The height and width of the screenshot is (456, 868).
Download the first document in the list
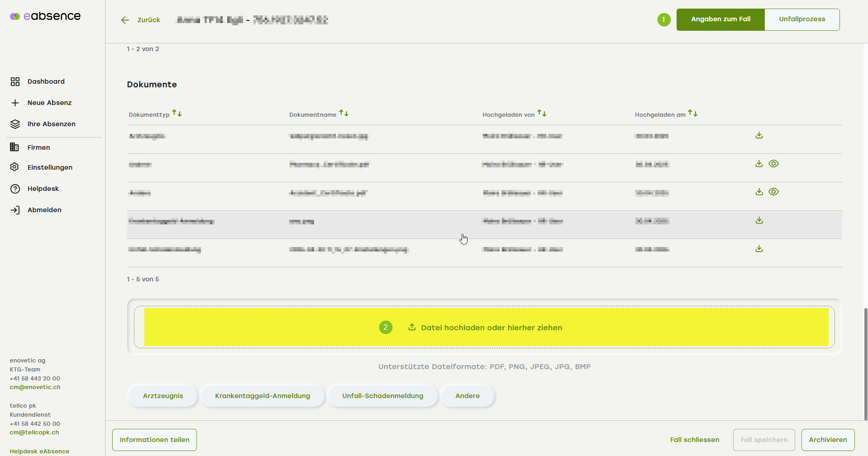(x=759, y=135)
